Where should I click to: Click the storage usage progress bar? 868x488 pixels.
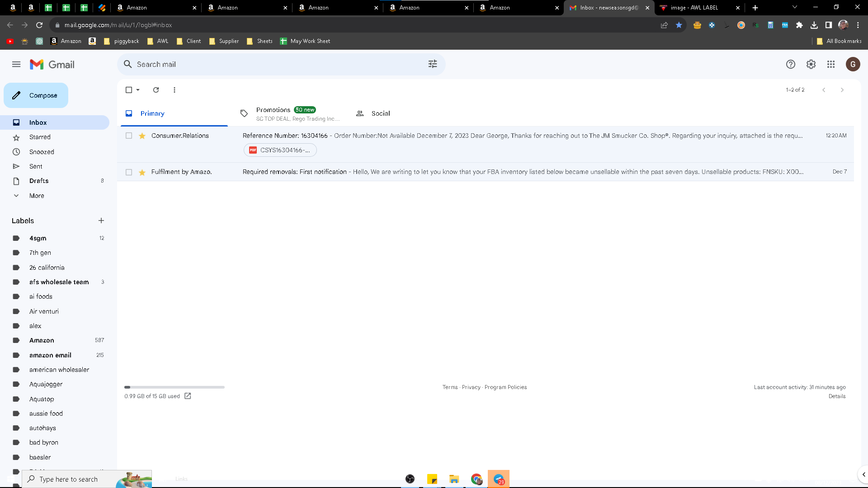175,387
